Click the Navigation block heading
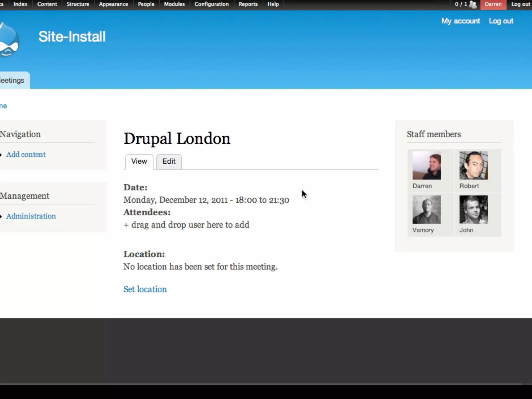532x399 pixels. click(x=20, y=134)
